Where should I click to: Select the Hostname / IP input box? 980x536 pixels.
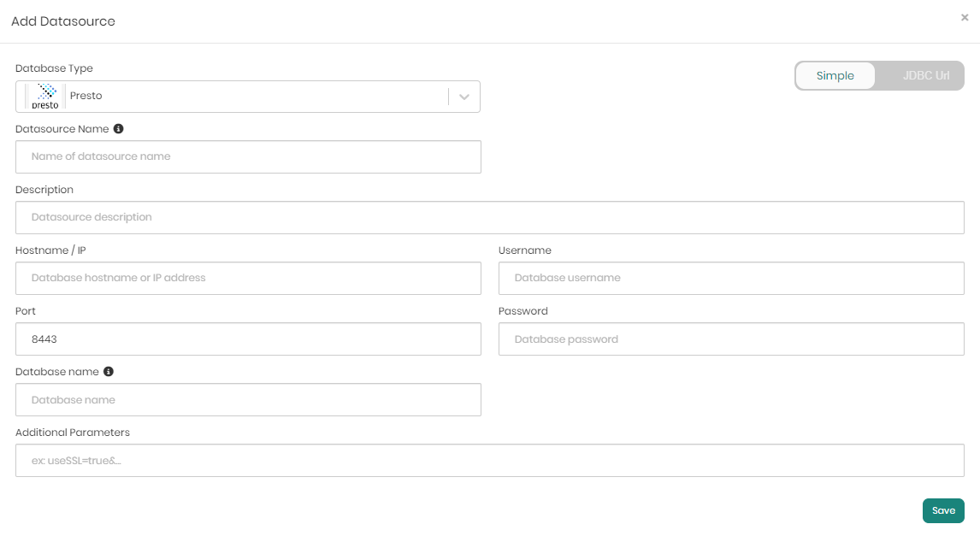coord(248,279)
